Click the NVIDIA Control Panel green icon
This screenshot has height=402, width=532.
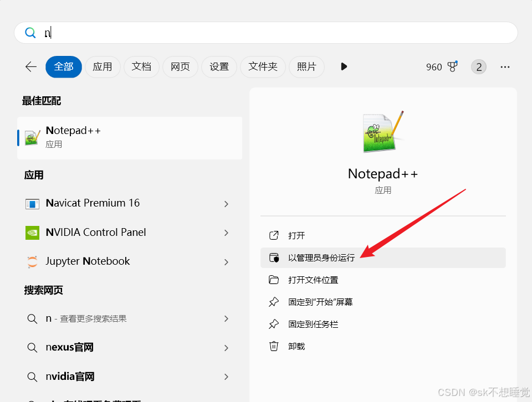coord(32,233)
